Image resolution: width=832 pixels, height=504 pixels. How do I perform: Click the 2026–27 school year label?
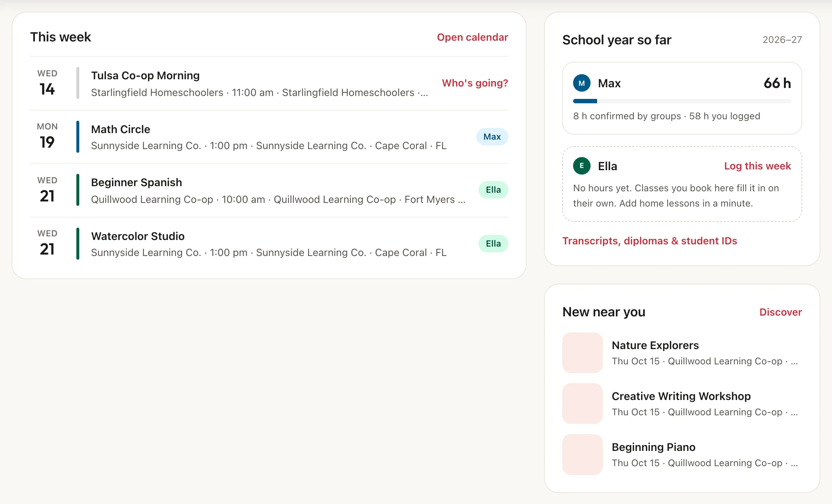pyautogui.click(x=782, y=40)
